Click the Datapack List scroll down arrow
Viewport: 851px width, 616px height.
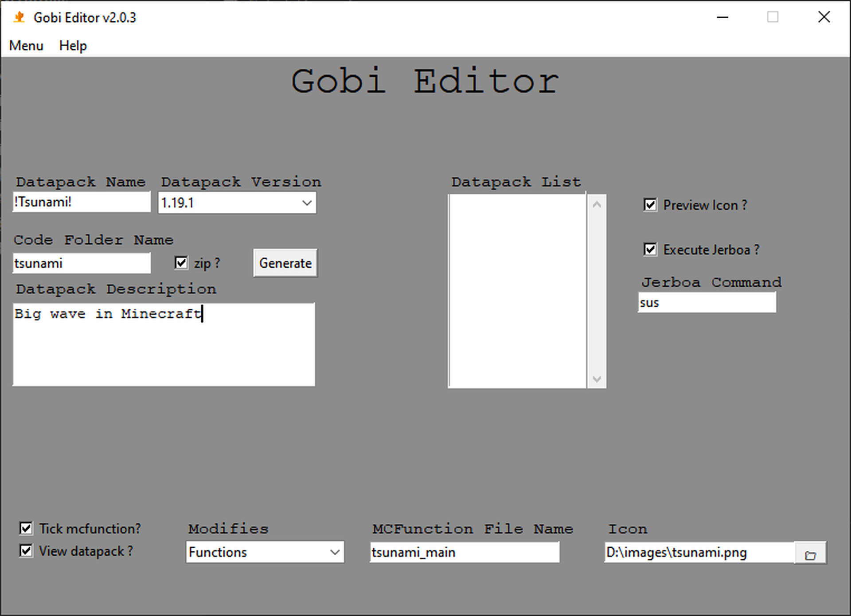(x=597, y=379)
